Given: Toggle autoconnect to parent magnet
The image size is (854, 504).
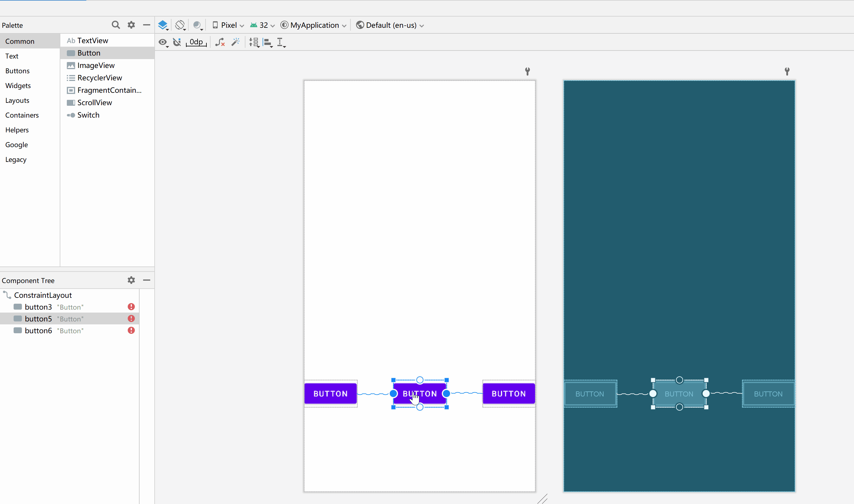Looking at the screenshot, I should click(x=177, y=42).
